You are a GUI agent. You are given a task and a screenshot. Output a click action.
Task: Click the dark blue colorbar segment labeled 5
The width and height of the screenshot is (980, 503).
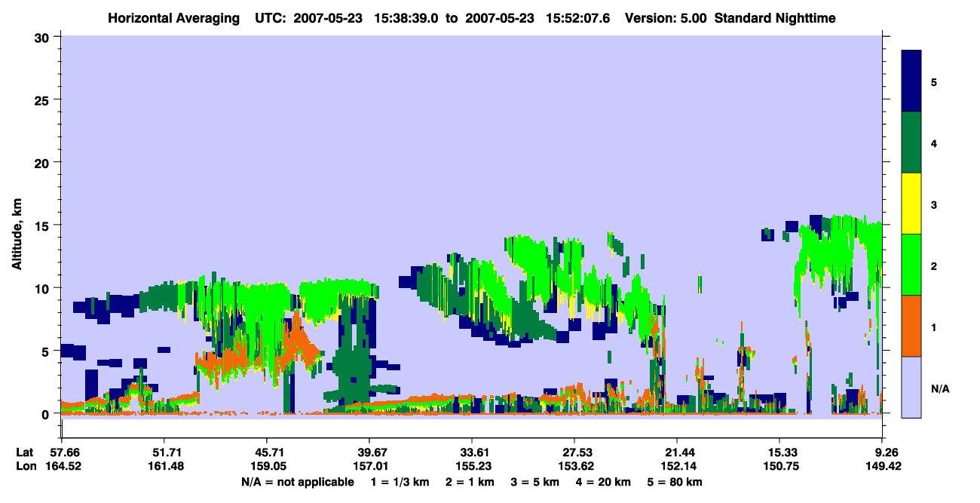point(911,81)
